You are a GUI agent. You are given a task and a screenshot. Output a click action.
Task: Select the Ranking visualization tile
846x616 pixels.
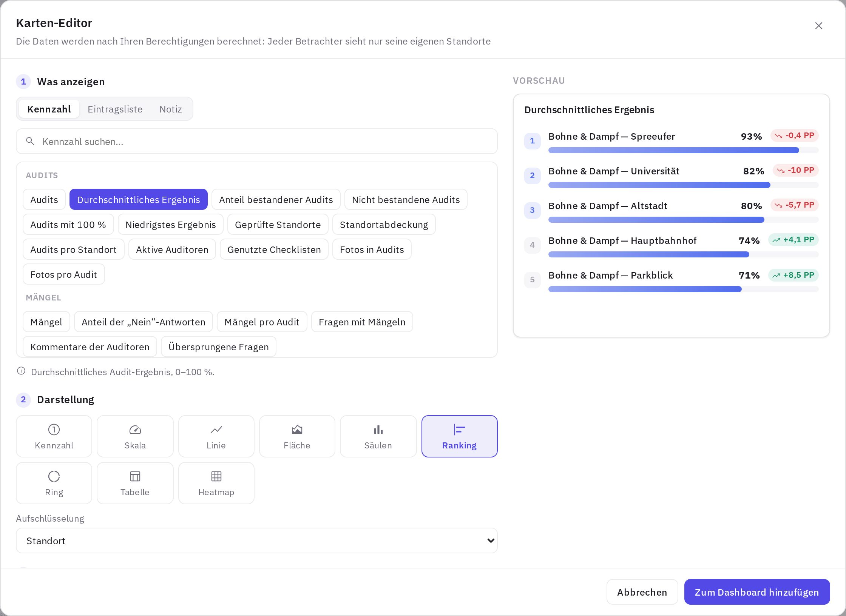pos(460,436)
